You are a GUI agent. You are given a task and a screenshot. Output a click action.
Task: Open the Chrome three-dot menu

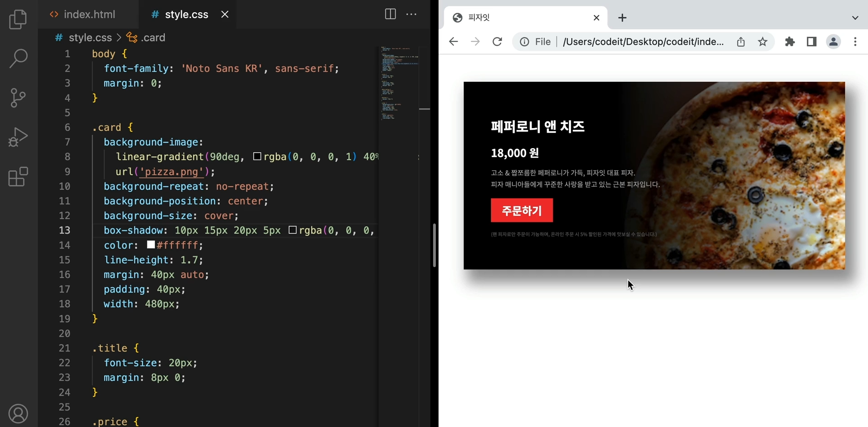855,42
